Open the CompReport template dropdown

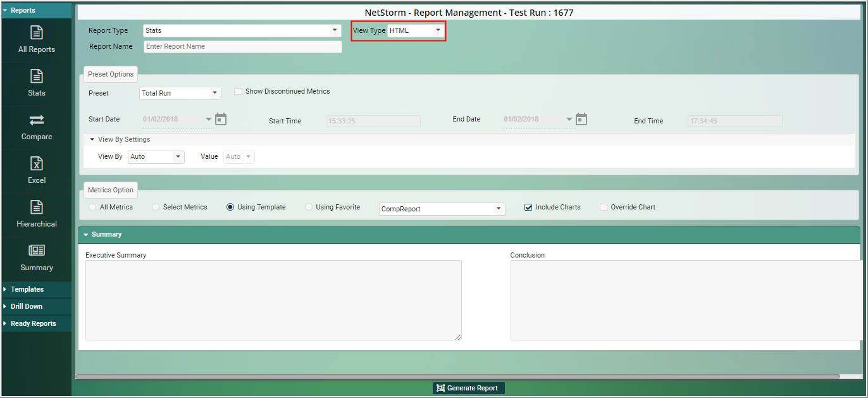click(x=442, y=209)
